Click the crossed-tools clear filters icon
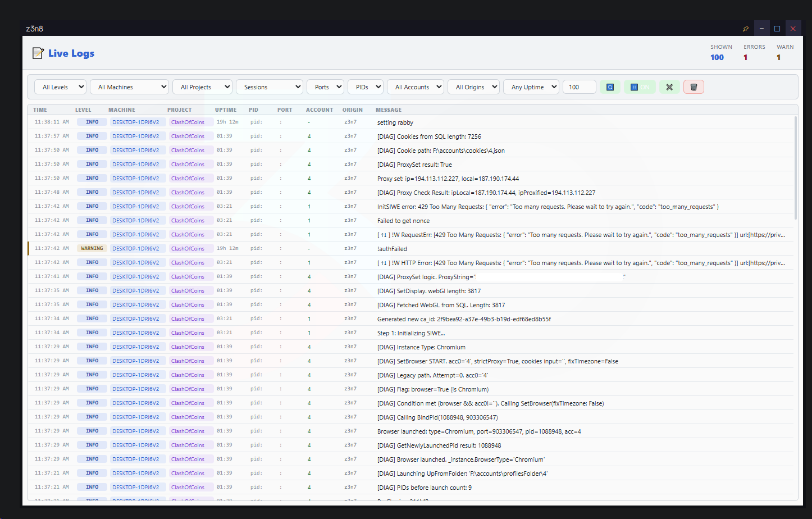 point(669,87)
